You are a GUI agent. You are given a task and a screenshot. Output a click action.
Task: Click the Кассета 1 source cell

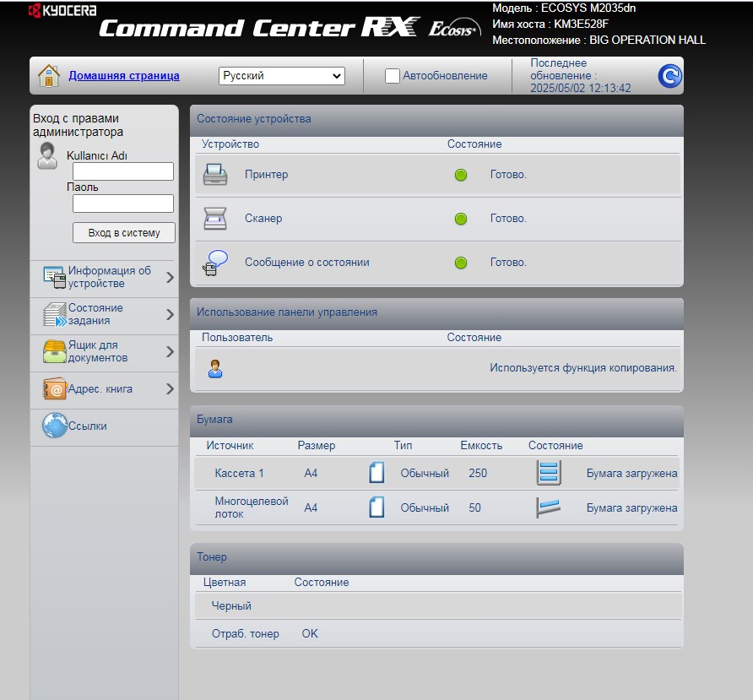coord(239,473)
